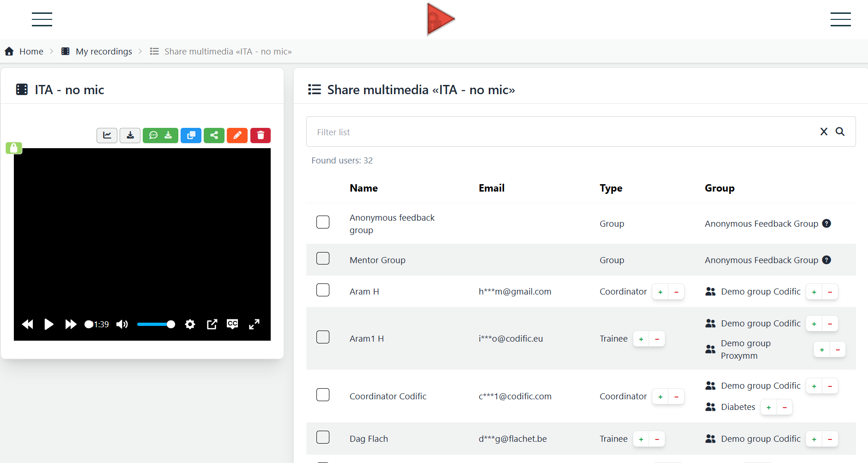Open video player settings gear
The image size is (868, 463).
(190, 324)
